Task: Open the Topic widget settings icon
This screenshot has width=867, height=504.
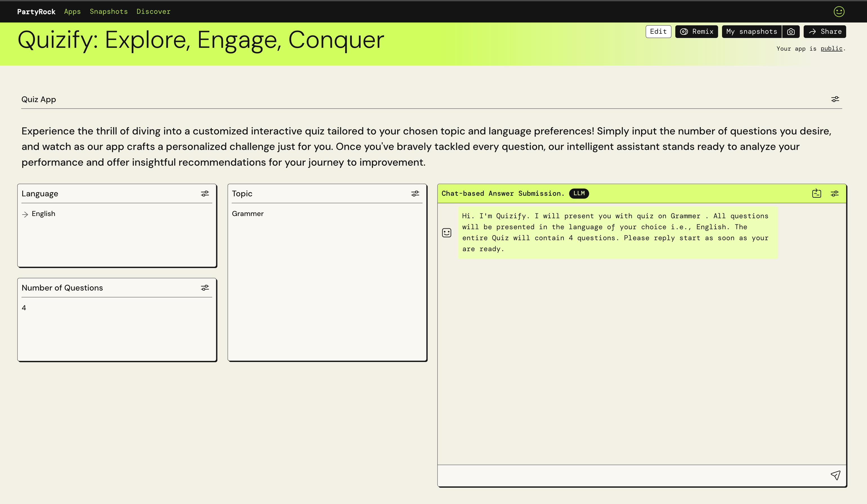Action: click(x=415, y=193)
